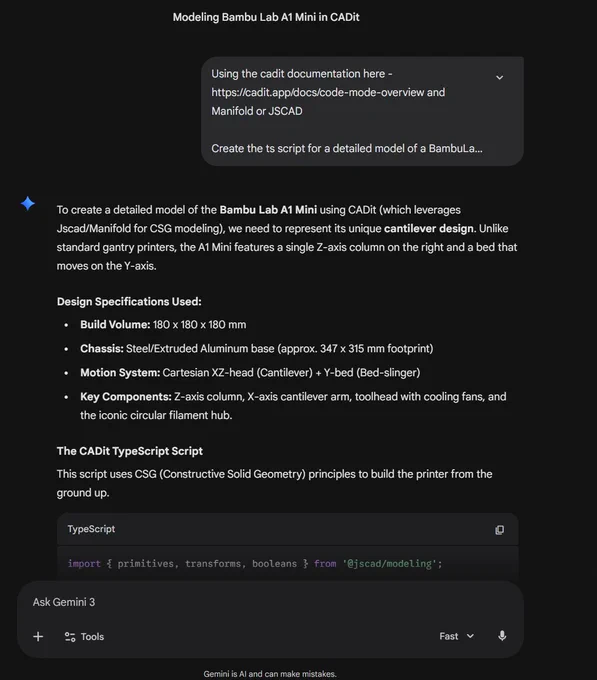Open the Tools menu
Image resolution: width=597 pixels, height=680 pixels.
(x=84, y=637)
